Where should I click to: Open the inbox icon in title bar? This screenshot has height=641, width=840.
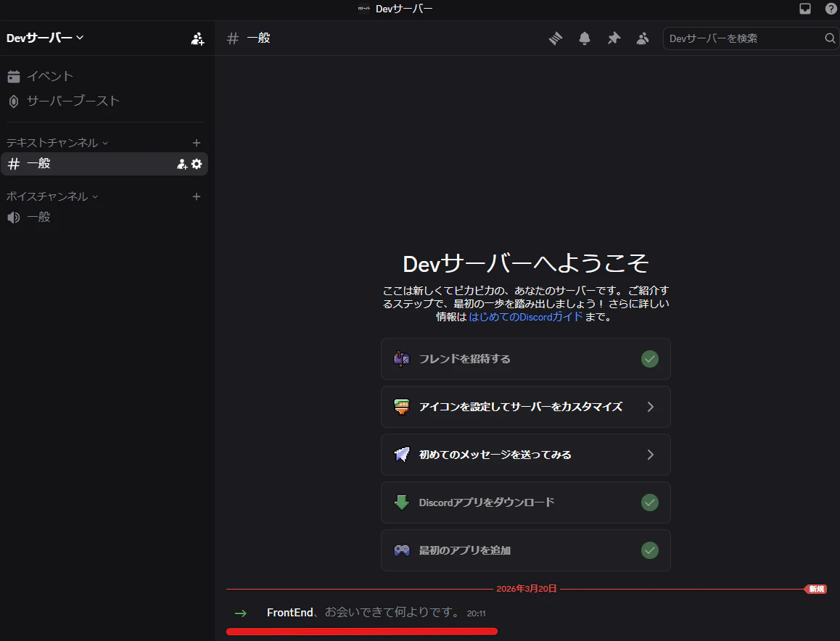click(x=805, y=9)
